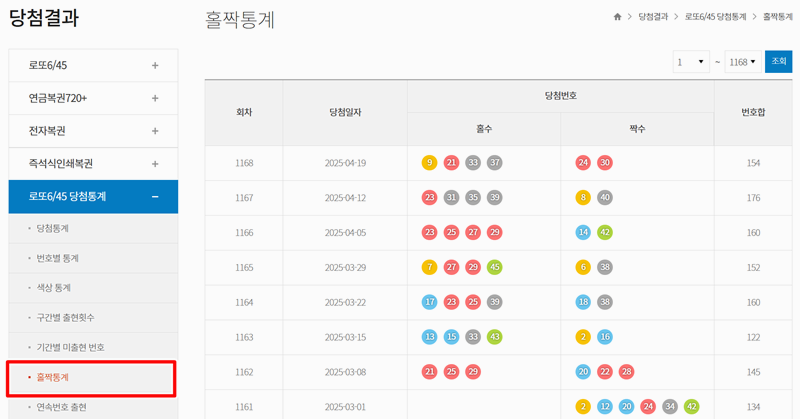Click yellow ball 8 in round 1167
Image resolution: width=800 pixels, height=419 pixels.
coord(583,198)
